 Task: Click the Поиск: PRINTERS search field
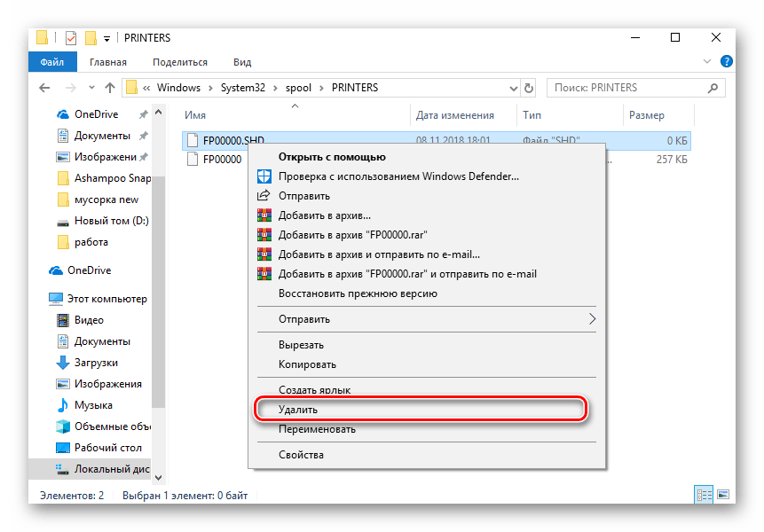point(632,88)
